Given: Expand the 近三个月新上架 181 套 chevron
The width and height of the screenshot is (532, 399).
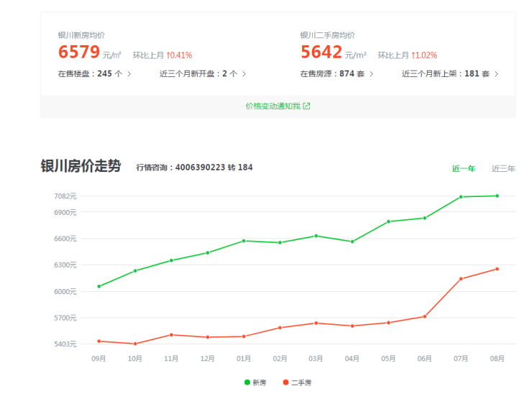Looking at the screenshot, I should coord(496,74).
